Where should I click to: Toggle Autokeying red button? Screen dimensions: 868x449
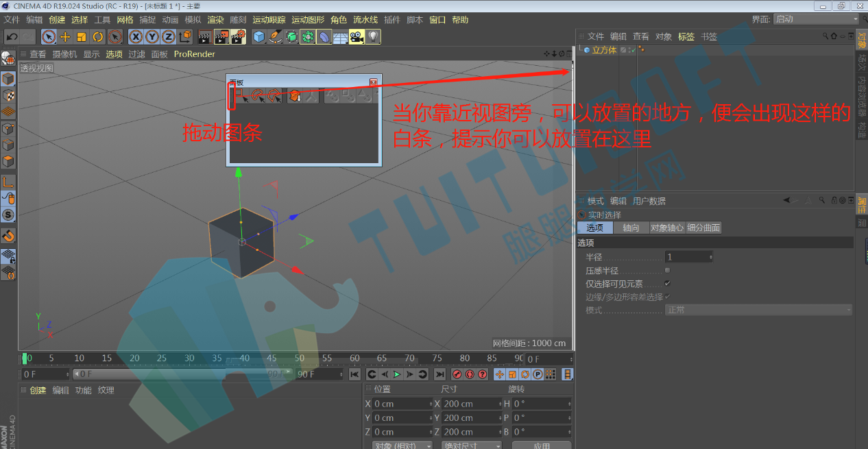click(470, 374)
